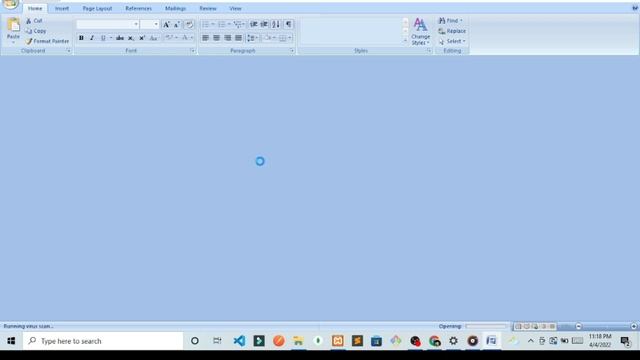Open the Paste options arrow

[x=13, y=42]
